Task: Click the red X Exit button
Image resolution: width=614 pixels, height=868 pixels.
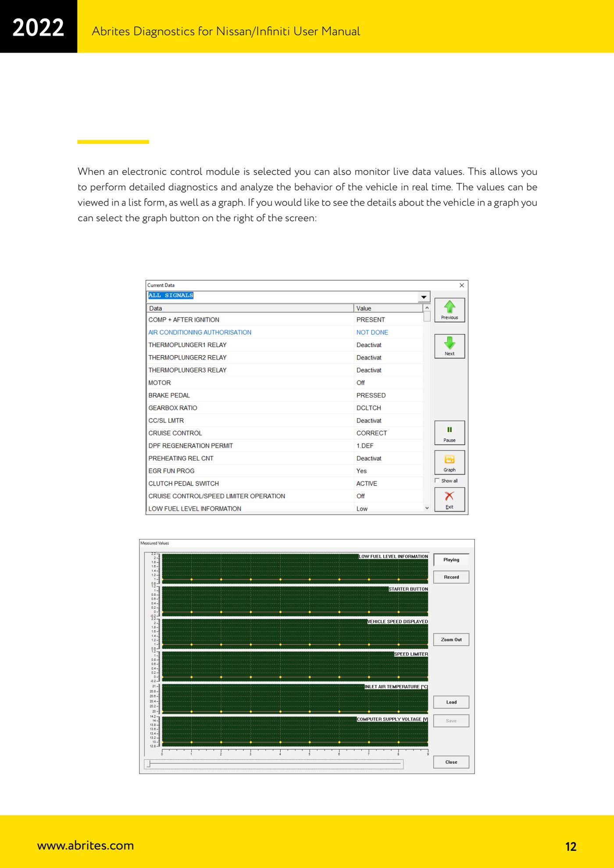Action: [449, 500]
